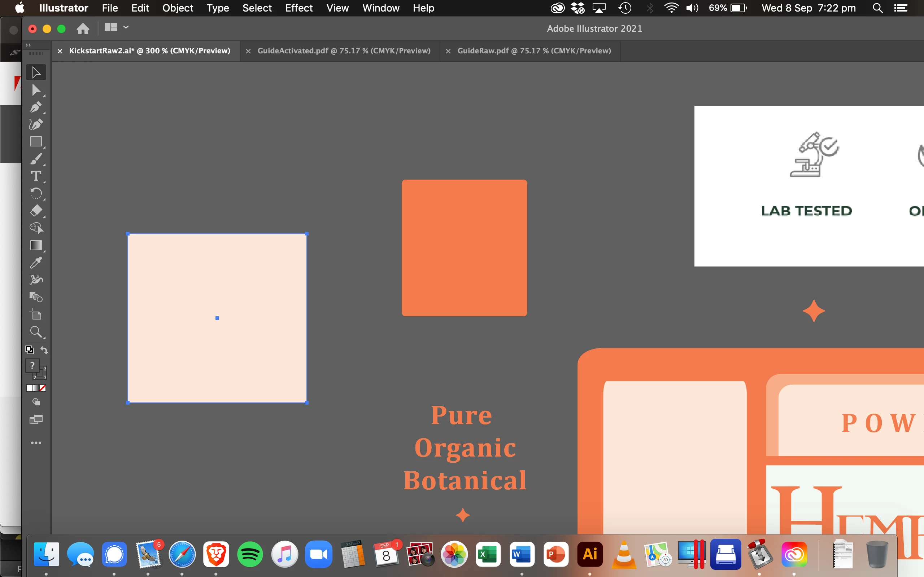Pick the Eyedropper tool

point(36,263)
